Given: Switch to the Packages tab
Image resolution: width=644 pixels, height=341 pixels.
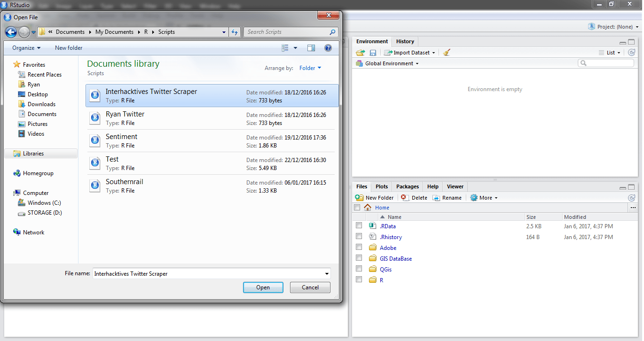Looking at the screenshot, I should (408, 186).
